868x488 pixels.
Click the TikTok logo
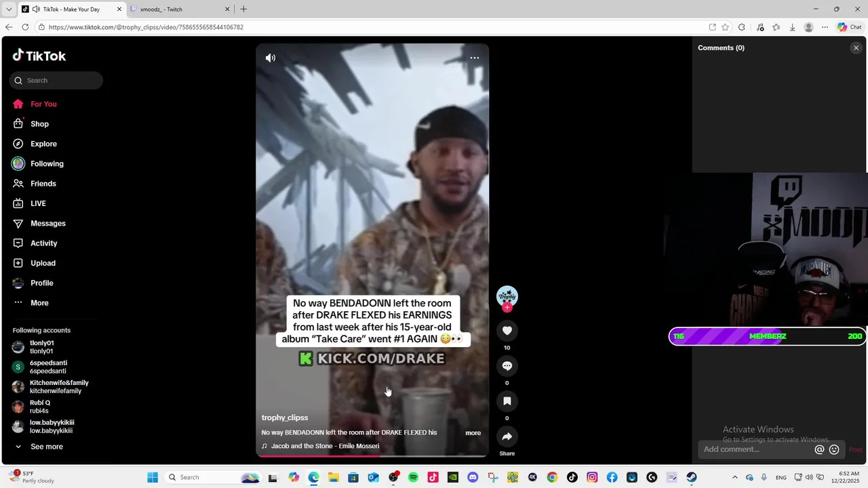pos(39,56)
